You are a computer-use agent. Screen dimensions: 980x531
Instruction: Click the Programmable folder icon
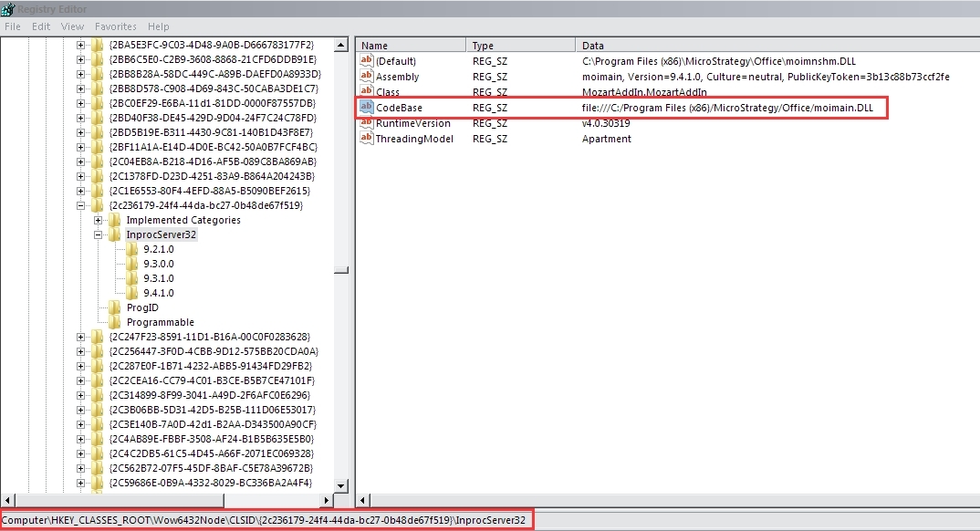click(x=115, y=322)
